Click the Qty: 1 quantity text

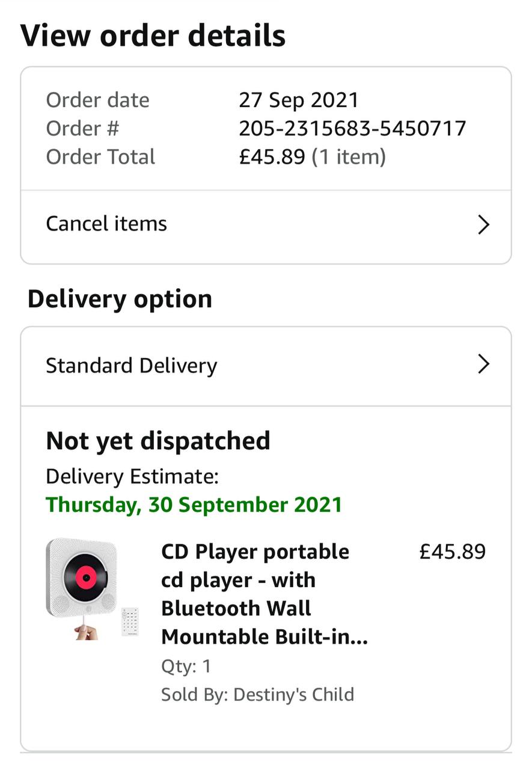pos(186,667)
